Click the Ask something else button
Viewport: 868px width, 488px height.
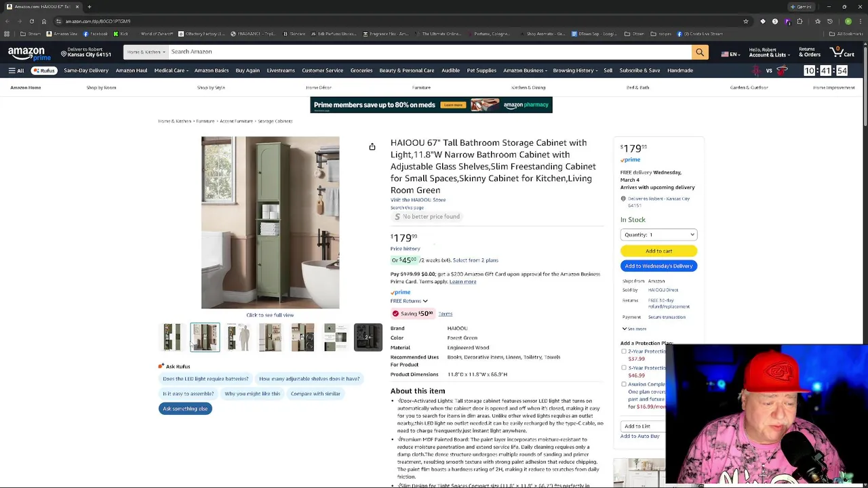point(185,409)
